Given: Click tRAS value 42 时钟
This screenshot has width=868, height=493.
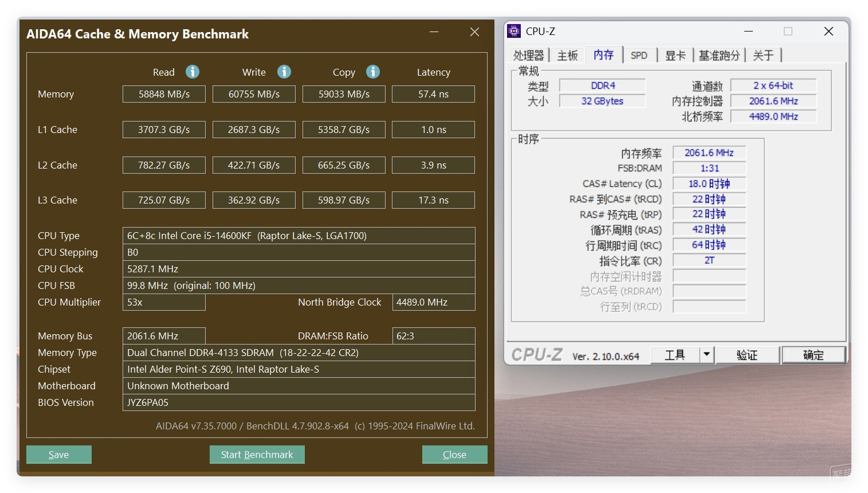Looking at the screenshot, I should coord(709,229).
